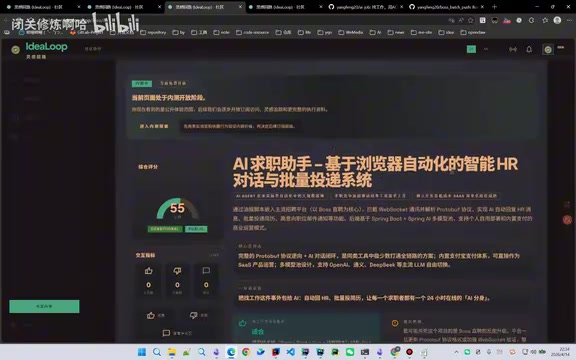The image size is (576, 360).
Task: Expand the system tray hidden icons chevron
Action: 456,352
